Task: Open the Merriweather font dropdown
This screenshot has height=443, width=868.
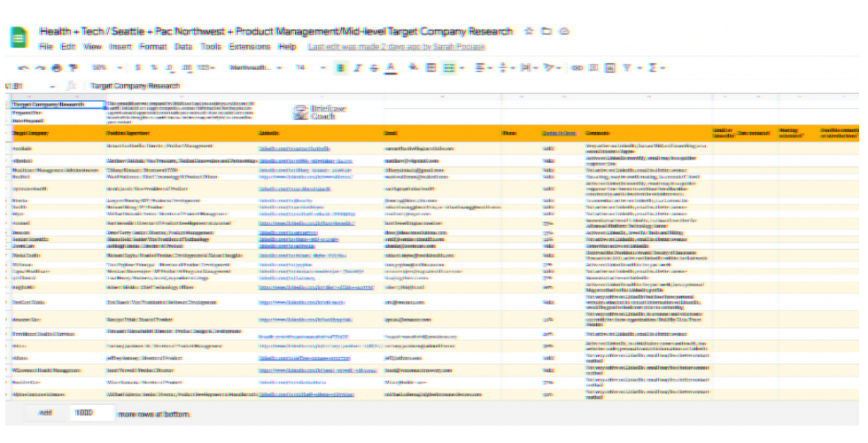Action: pyautogui.click(x=256, y=67)
